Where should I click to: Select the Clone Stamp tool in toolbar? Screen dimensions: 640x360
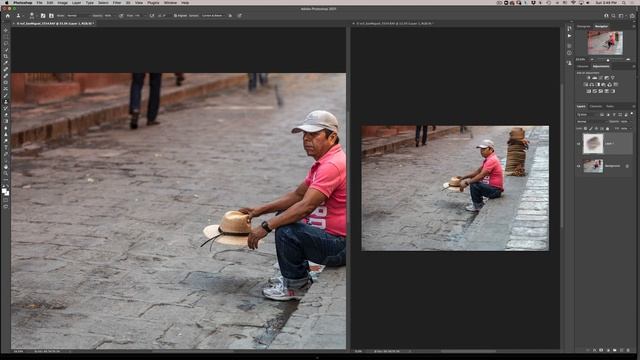click(x=6, y=101)
